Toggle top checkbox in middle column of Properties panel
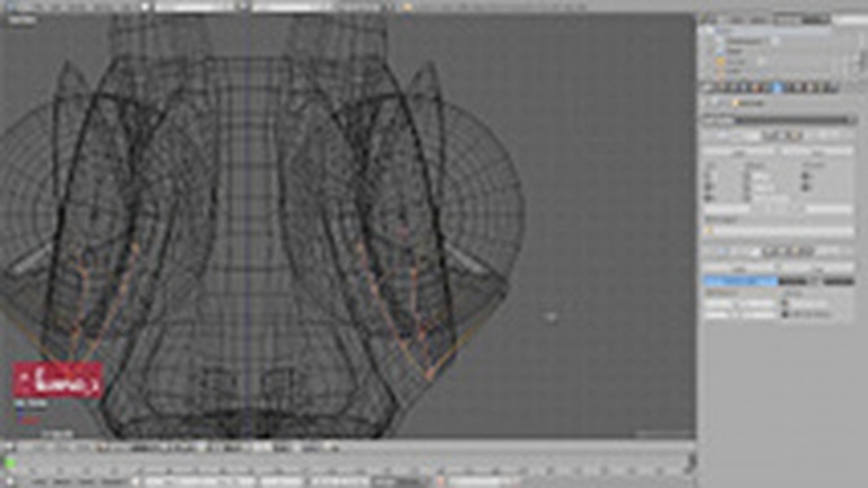 (x=747, y=174)
